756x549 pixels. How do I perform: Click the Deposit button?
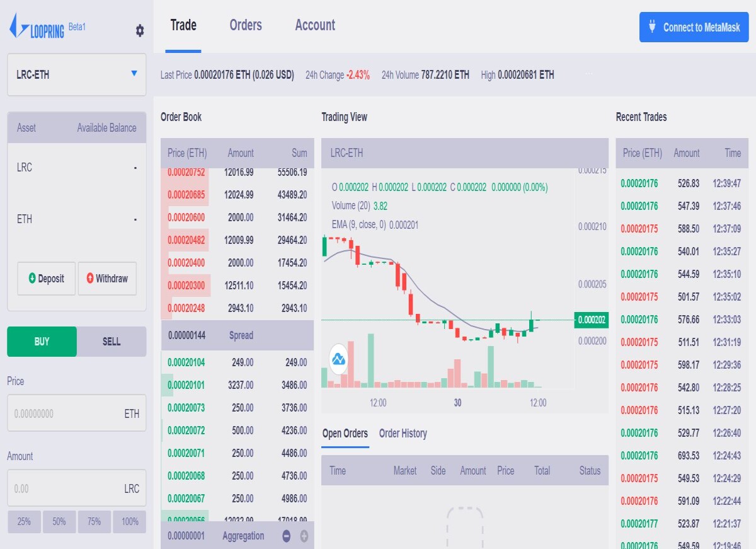[x=46, y=279]
